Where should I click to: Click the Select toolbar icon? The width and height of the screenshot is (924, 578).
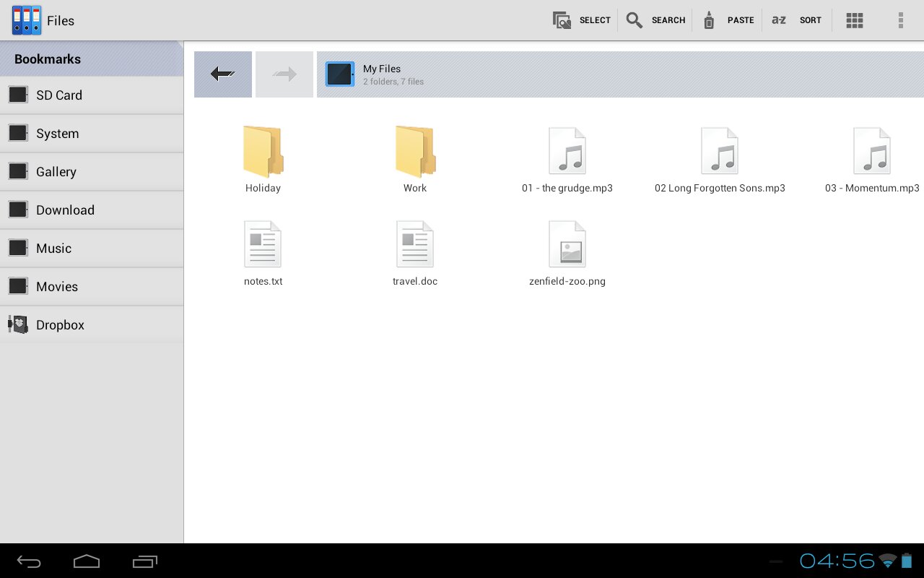click(562, 20)
